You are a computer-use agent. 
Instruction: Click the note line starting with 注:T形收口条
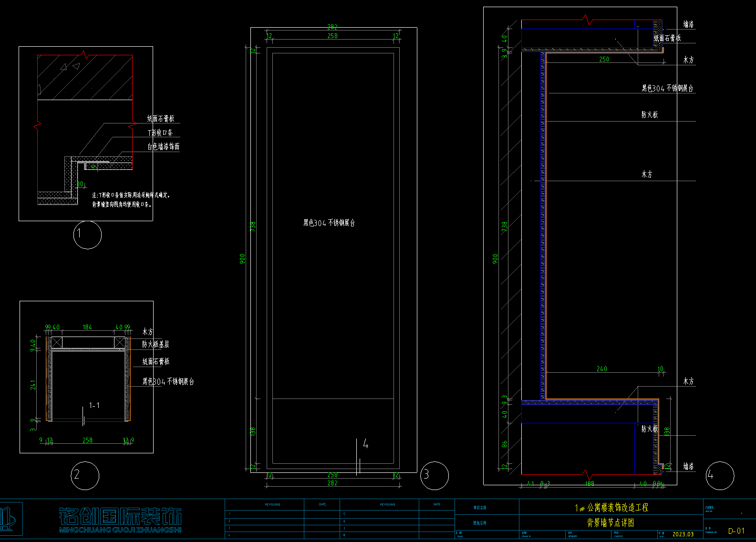point(131,195)
